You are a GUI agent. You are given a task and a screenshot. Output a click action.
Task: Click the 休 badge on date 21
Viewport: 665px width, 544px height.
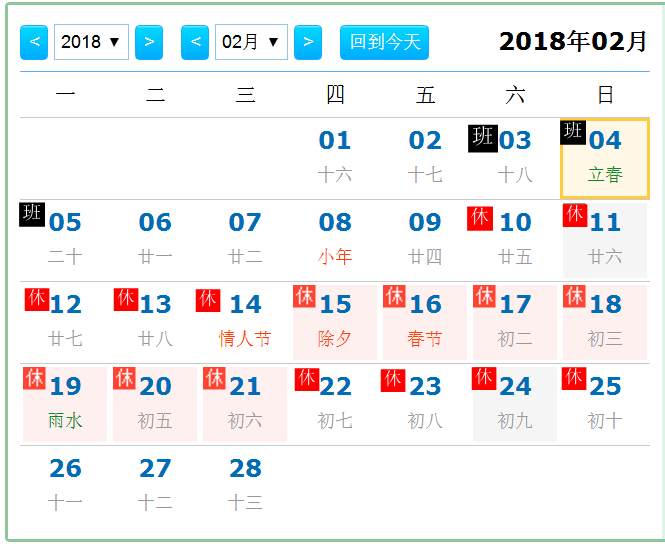click(x=214, y=378)
